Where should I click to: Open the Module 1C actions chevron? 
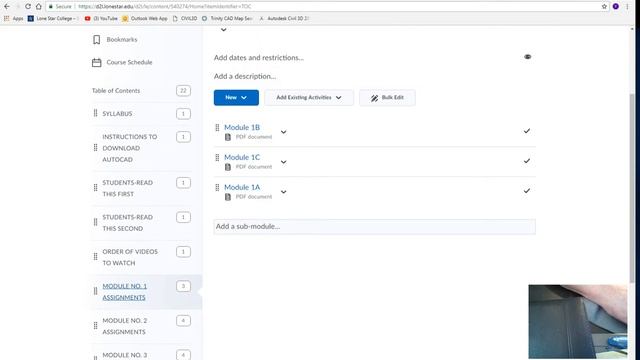tap(284, 162)
